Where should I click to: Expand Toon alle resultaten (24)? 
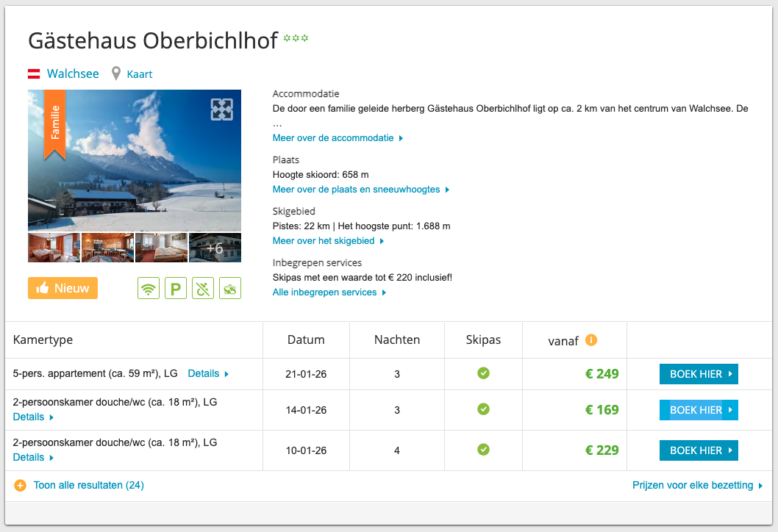pos(88,485)
